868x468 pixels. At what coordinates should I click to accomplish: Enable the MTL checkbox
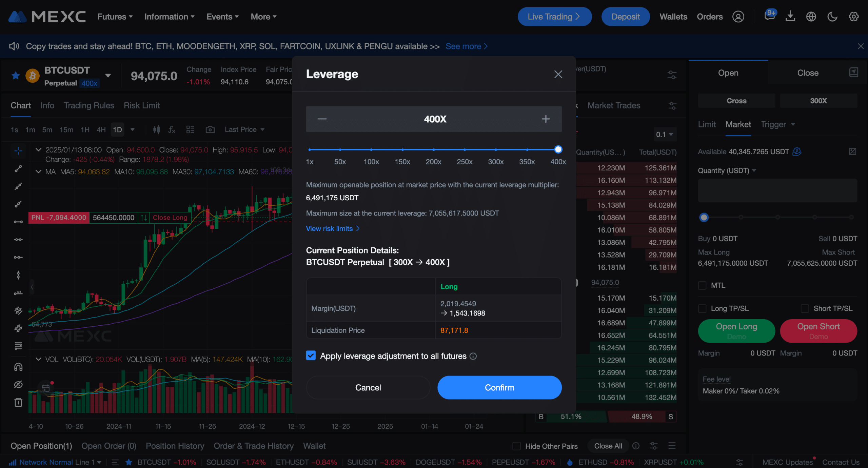[x=702, y=285]
